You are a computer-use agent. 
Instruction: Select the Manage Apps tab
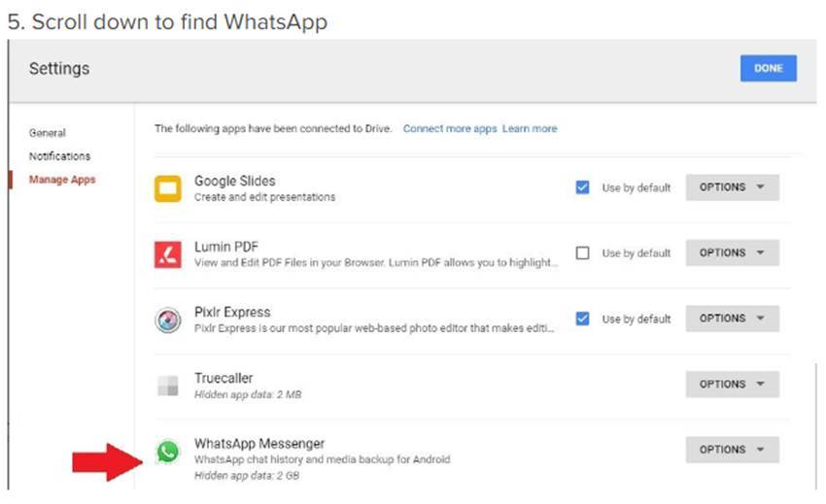(x=62, y=180)
